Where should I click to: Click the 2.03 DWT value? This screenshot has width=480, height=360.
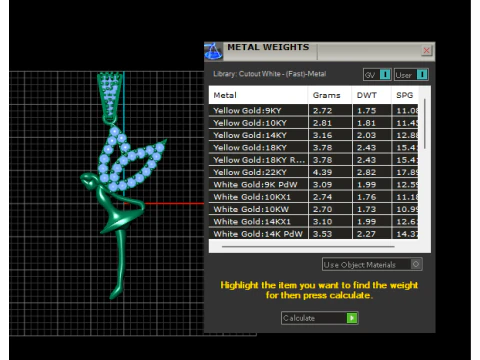(366, 135)
